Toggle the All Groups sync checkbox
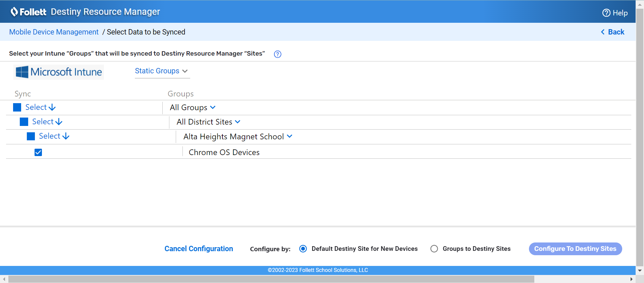Viewport: 644px width, 283px height. (x=17, y=107)
